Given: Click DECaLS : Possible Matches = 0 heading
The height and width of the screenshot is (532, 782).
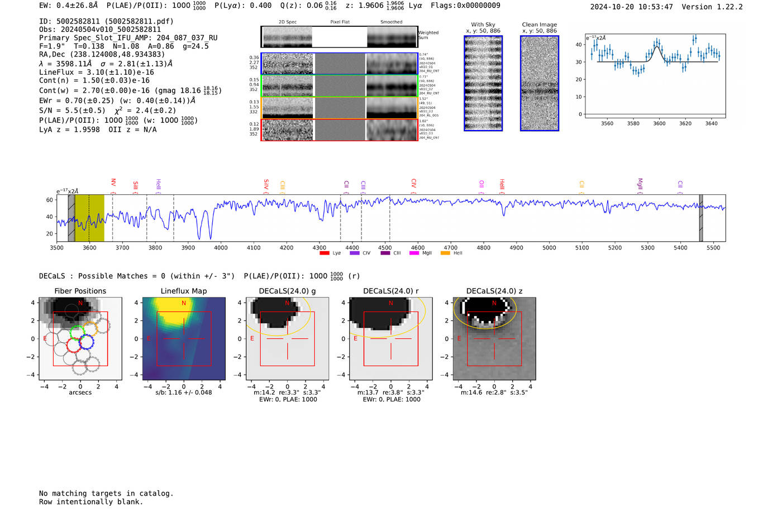Looking at the screenshot, I should click(x=137, y=276).
